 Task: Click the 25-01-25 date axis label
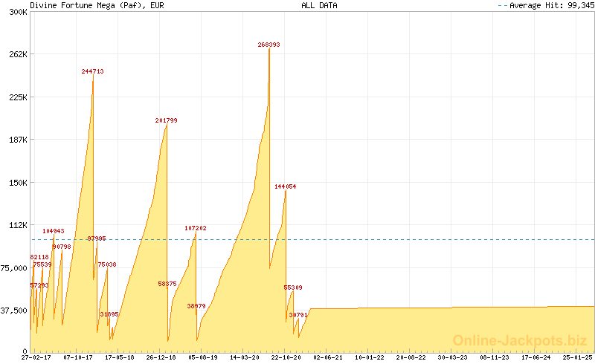578,357
